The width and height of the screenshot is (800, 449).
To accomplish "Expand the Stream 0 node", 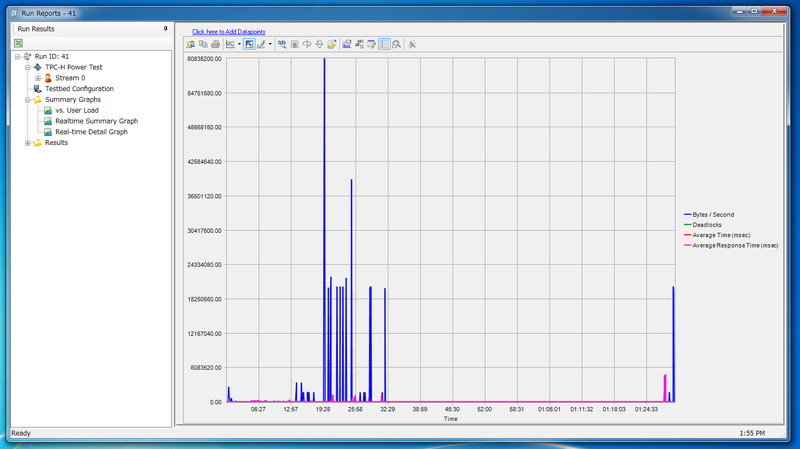I will click(x=38, y=78).
